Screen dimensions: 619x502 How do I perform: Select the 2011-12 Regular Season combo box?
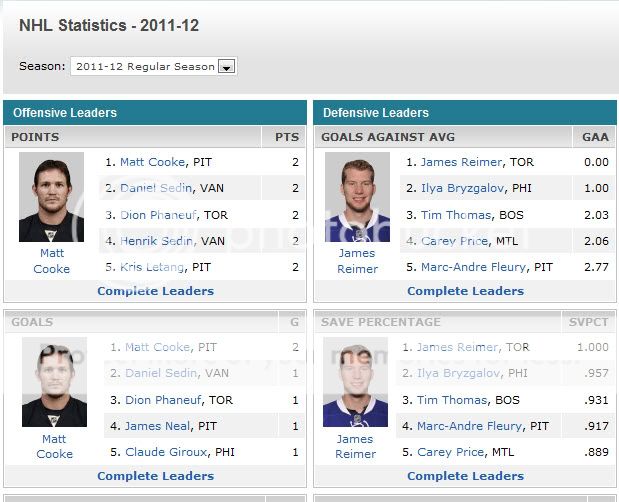point(154,66)
